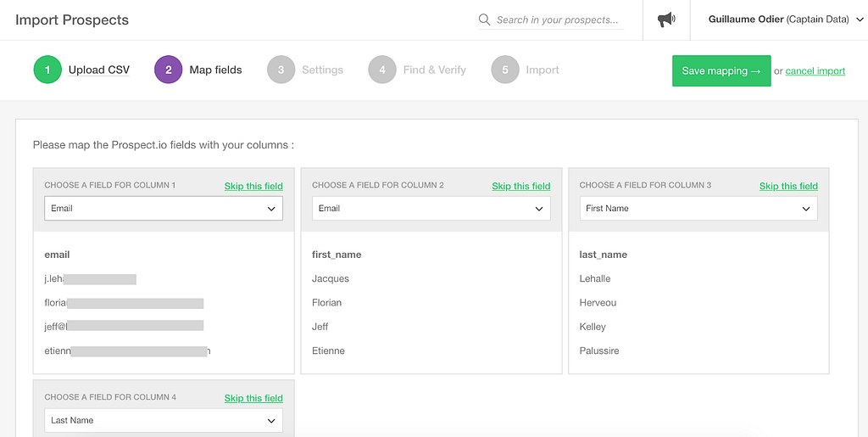Click the email row starting floria

(x=124, y=303)
